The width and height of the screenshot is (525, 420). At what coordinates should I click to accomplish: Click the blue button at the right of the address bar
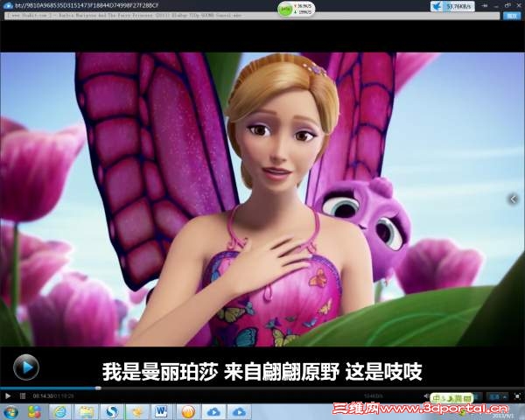tap(512, 16)
